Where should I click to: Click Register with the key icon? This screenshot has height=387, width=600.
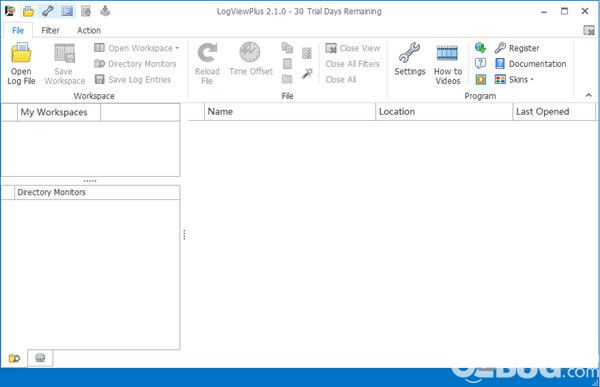[517, 48]
